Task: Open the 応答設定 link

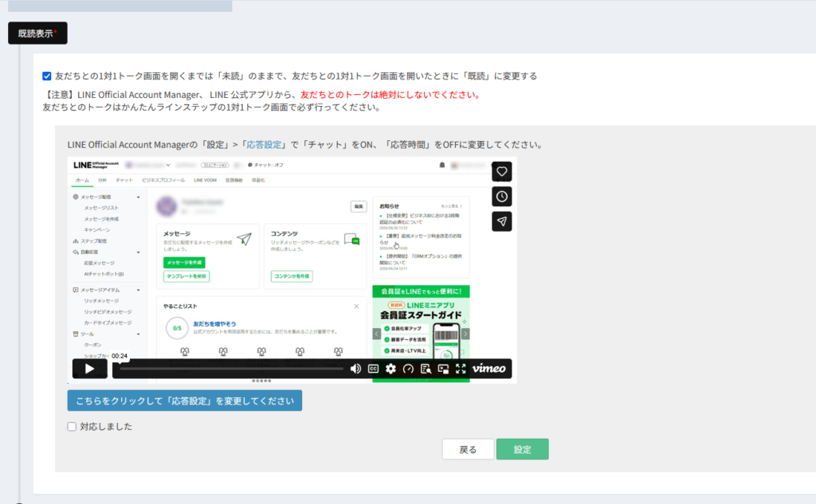Action: tap(264, 145)
